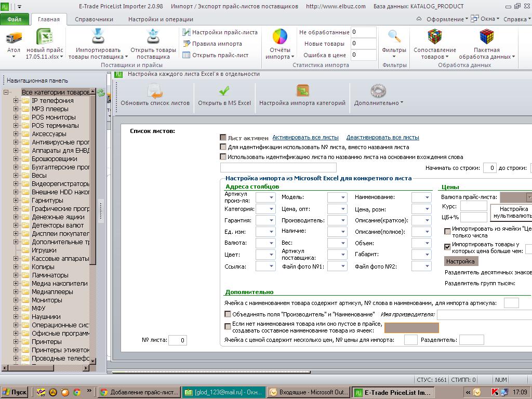This screenshot has height=399, width=532.
Task: Click the Окна windows icon
Action: [x=474, y=19]
